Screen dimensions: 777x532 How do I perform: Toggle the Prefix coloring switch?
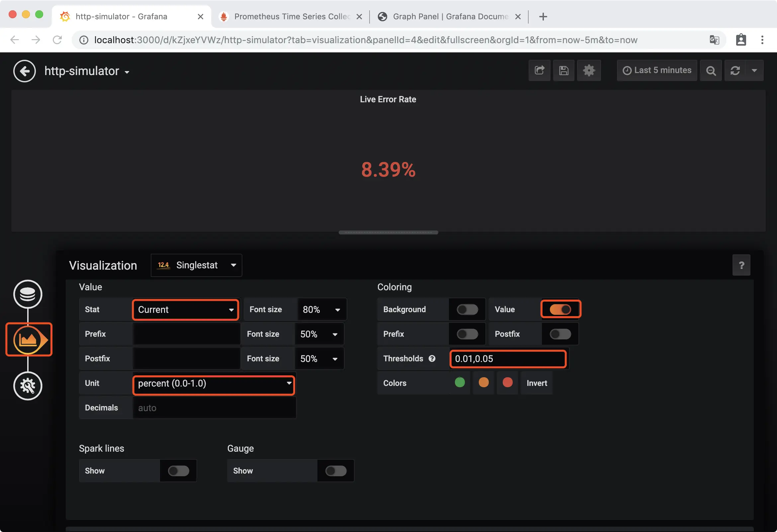468,334
